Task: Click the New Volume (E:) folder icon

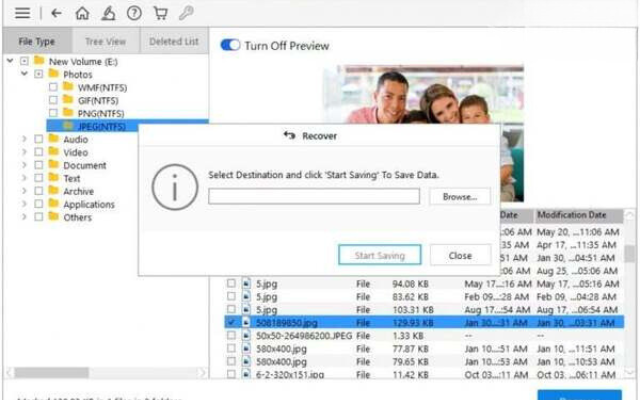Action: 39,61
